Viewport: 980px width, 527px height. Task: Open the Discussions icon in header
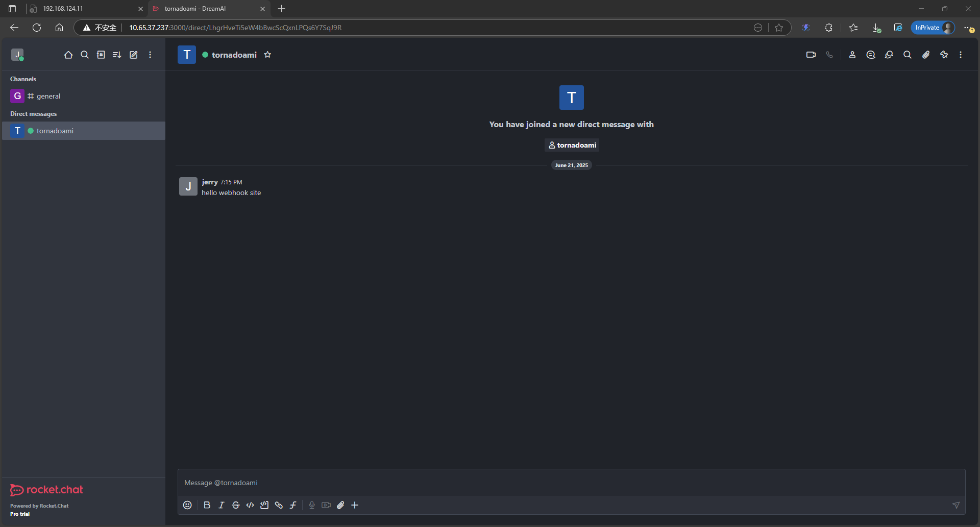click(889, 55)
